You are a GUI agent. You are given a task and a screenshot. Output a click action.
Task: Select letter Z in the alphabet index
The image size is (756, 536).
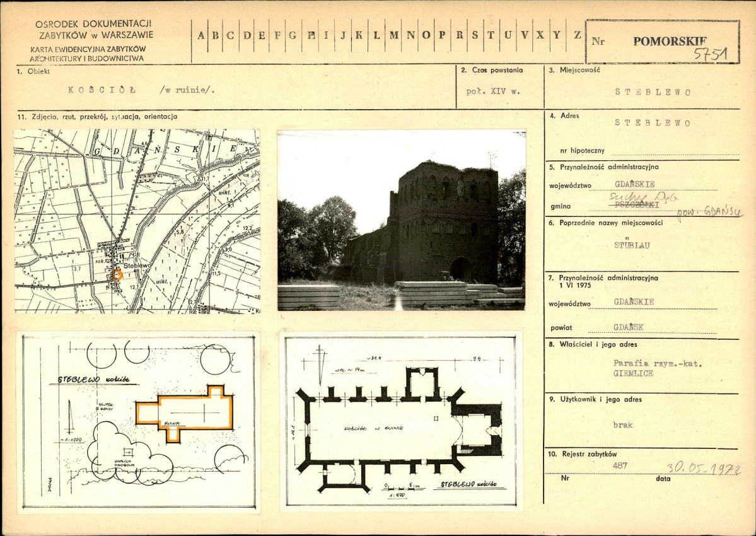tap(577, 35)
